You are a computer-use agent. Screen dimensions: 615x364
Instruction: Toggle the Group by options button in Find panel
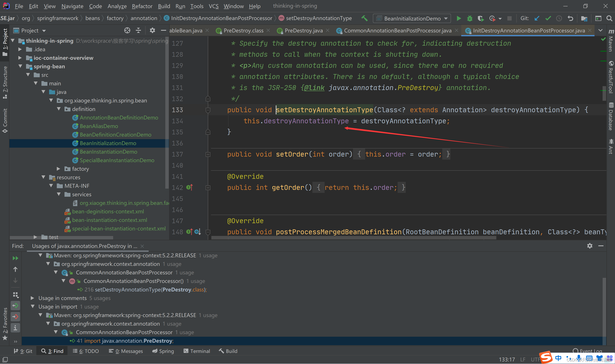point(16,295)
